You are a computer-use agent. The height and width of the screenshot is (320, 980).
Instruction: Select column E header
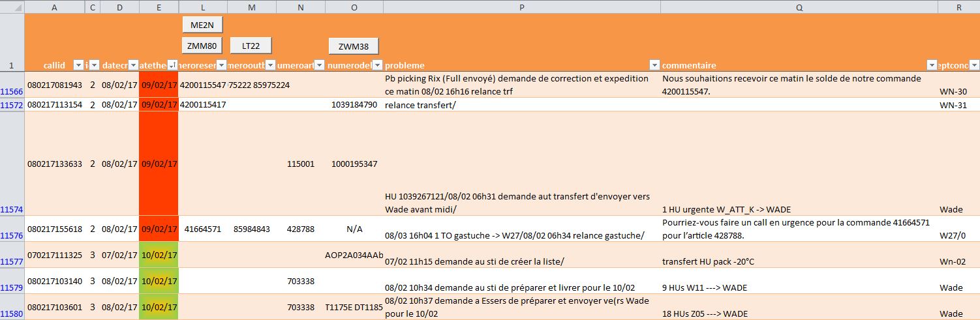click(159, 7)
